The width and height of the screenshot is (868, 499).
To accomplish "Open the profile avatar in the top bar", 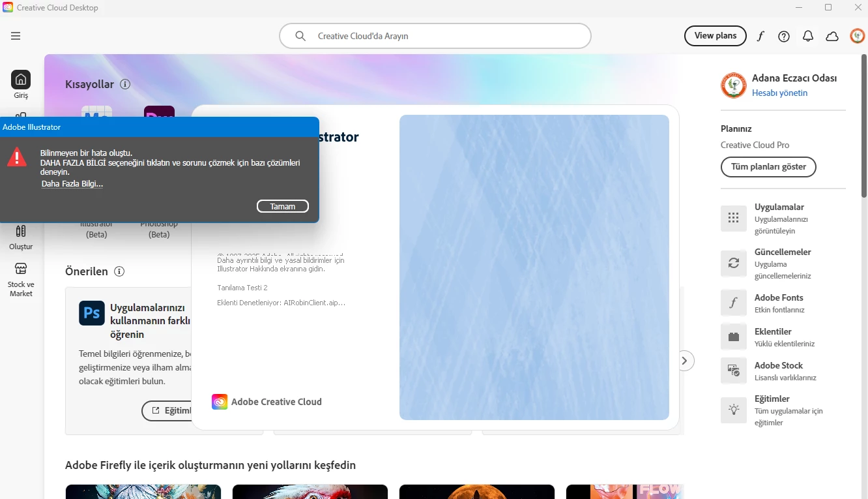I will [857, 36].
